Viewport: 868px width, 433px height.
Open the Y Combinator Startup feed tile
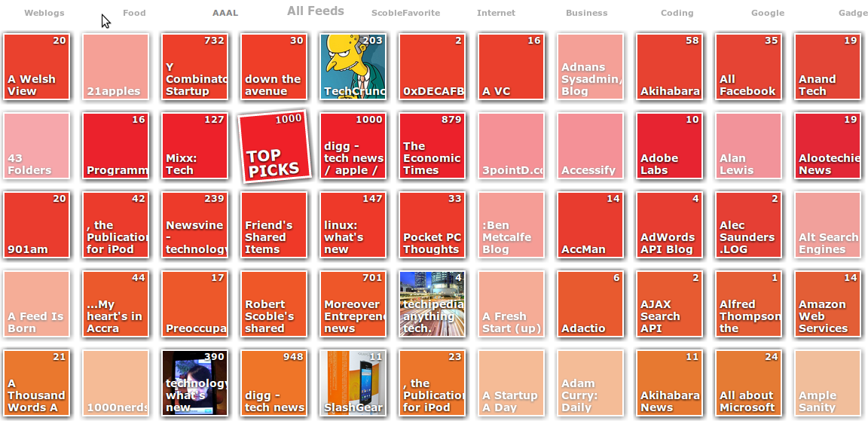(x=195, y=67)
